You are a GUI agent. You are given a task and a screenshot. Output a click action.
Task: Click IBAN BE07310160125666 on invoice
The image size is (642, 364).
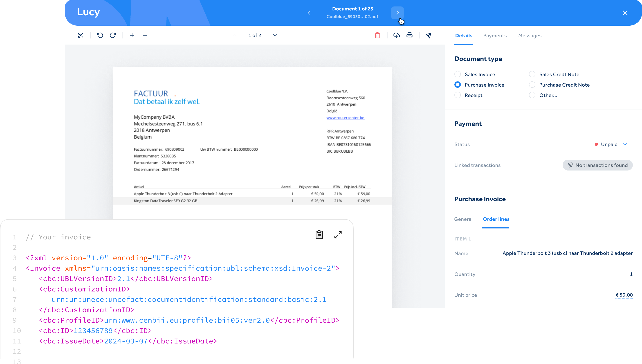click(349, 144)
